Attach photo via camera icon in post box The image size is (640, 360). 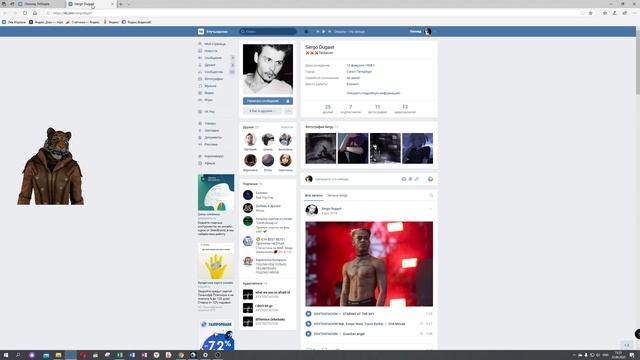(404, 179)
